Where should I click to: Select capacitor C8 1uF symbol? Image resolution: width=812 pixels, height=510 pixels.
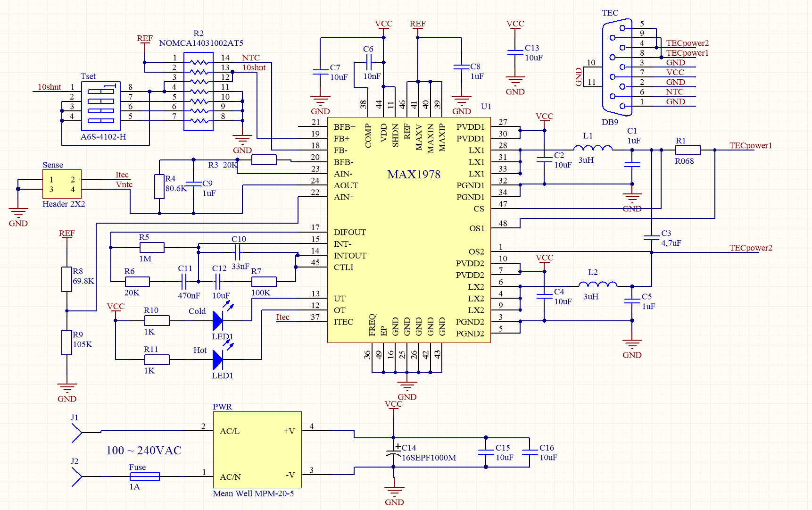[x=461, y=67]
